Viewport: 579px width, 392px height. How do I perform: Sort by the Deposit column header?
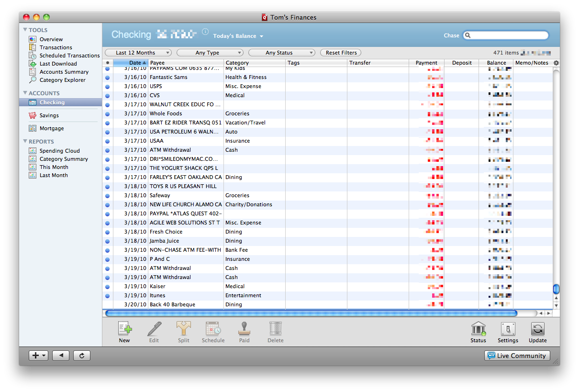click(462, 63)
